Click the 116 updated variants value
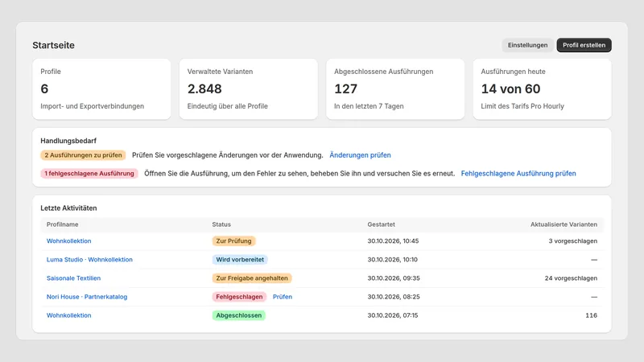The image size is (644, 362). pos(591,315)
